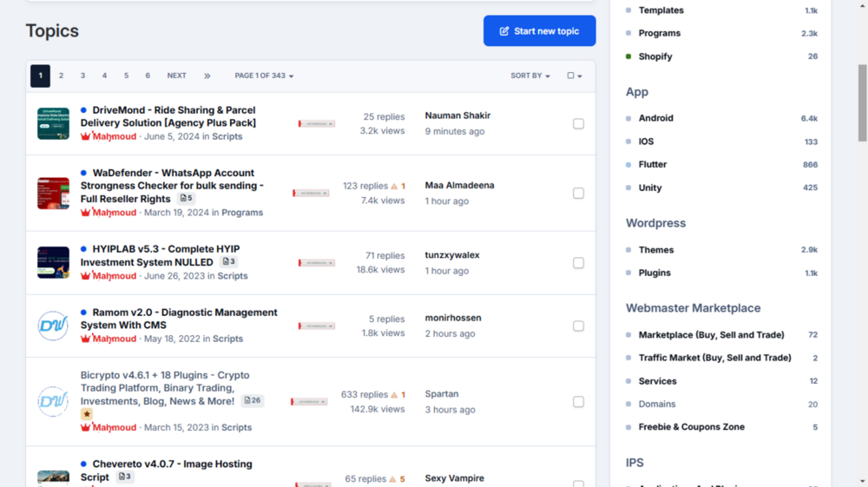Open Freebie & Coupons Zone category
The image size is (868, 487).
(x=692, y=427)
